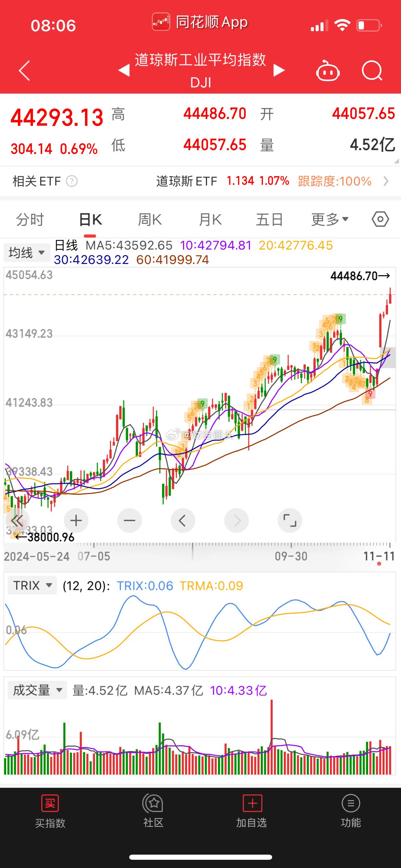Viewport: 401px width, 868px height.
Task: Tap the 11-11 date on timeline
Action: pos(379,556)
